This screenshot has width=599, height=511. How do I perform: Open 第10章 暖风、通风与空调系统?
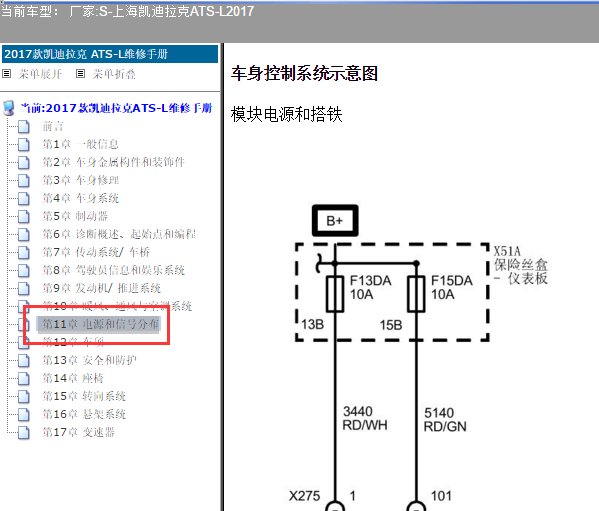[x=117, y=306]
